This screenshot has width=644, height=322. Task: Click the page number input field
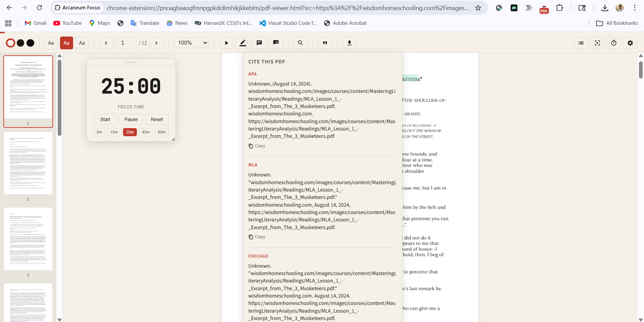126,43
